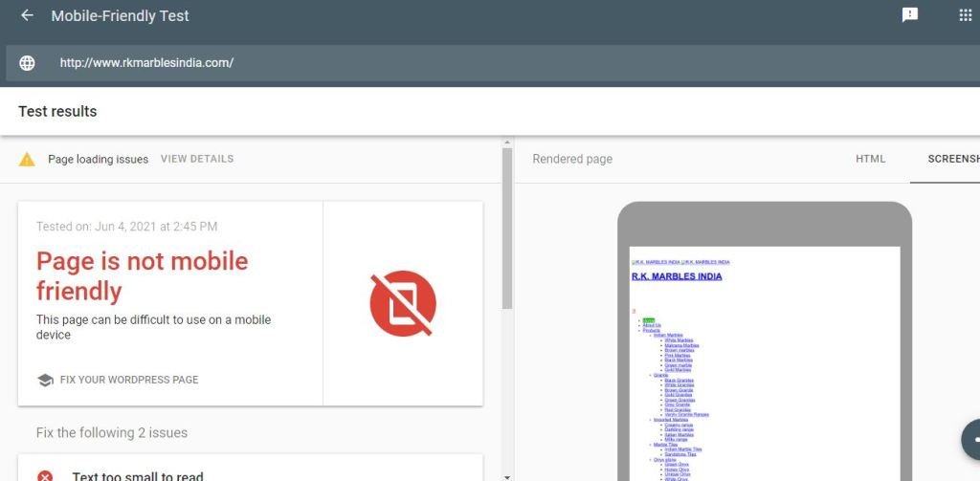
Task: Click the 'Test results' heading
Action: tap(57, 111)
